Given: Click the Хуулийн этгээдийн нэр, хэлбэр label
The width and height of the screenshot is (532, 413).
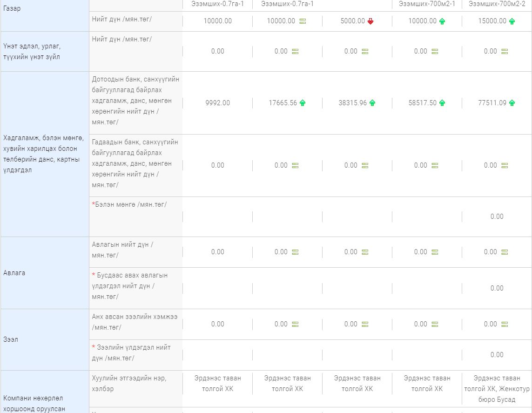Looking at the screenshot, I should pos(129,383).
